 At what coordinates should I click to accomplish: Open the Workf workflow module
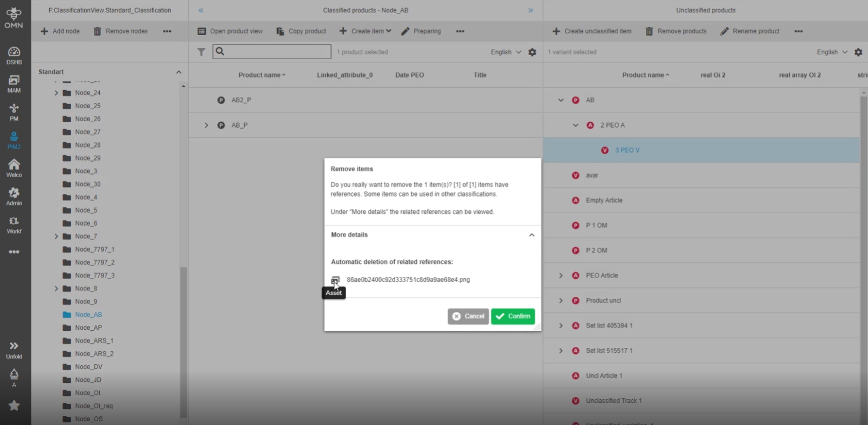(14, 225)
